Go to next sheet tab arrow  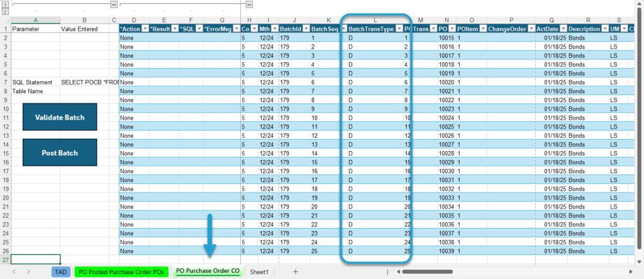(28, 271)
